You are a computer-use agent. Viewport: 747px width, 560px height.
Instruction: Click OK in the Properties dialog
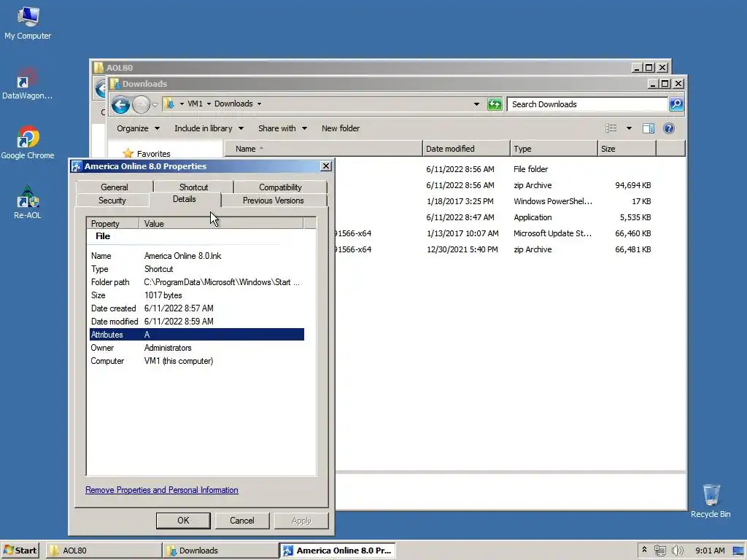183,521
